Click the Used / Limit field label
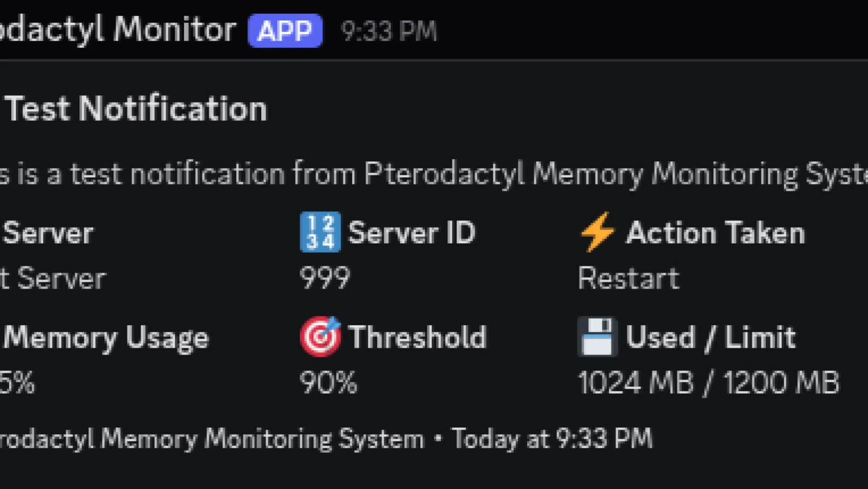The width and height of the screenshot is (868, 489). [711, 337]
